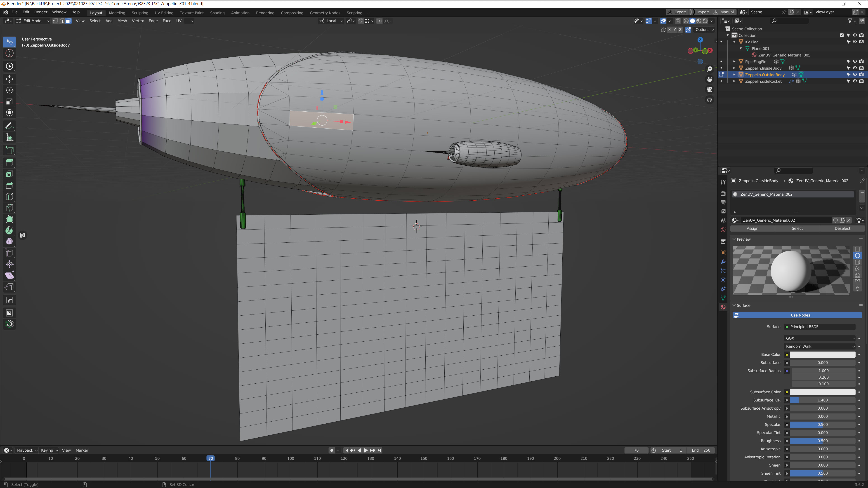This screenshot has width=868, height=488.
Task: Click the Toggle camera view icon
Action: pos(710,90)
